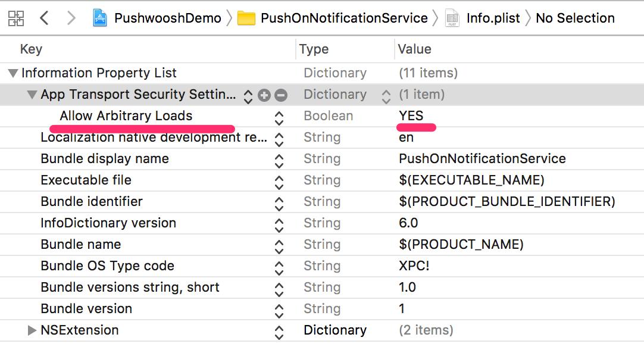The width and height of the screenshot is (644, 356).
Task: Click the (11 items) value
Action: point(428,73)
